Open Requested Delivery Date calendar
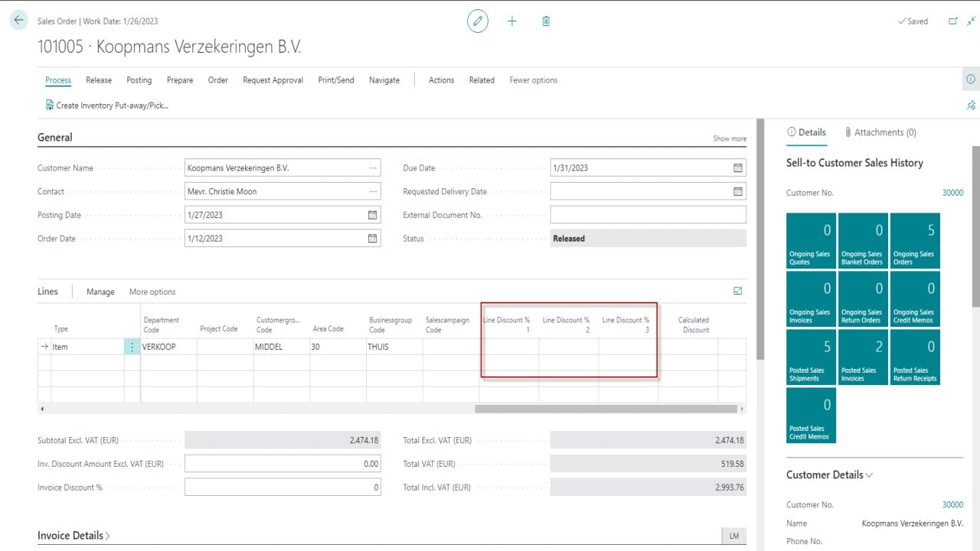980x551 pixels. tap(738, 192)
